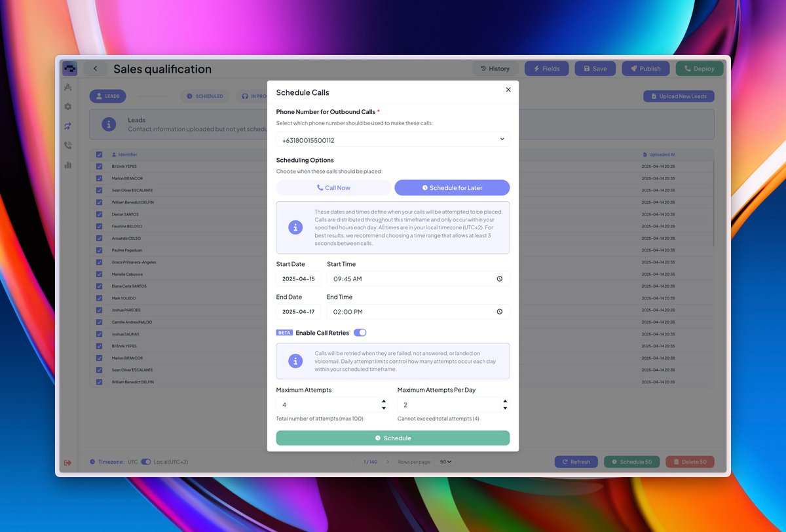Publish the Sales qualification agent
This screenshot has width=786, height=532.
tap(646, 68)
